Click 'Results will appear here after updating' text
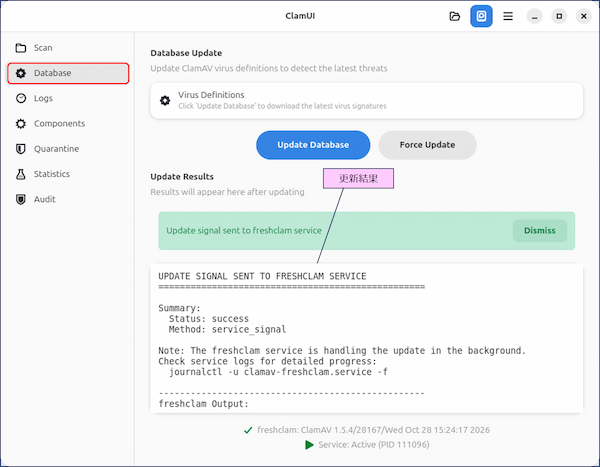 [x=227, y=192]
